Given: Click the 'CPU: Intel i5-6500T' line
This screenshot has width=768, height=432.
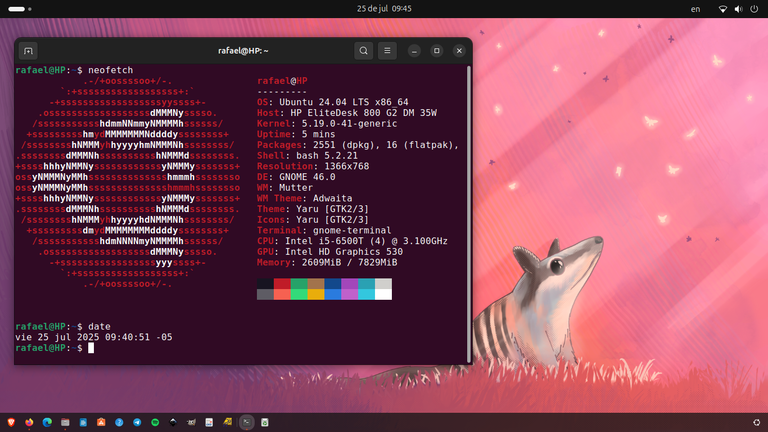Looking at the screenshot, I should click(352, 241).
